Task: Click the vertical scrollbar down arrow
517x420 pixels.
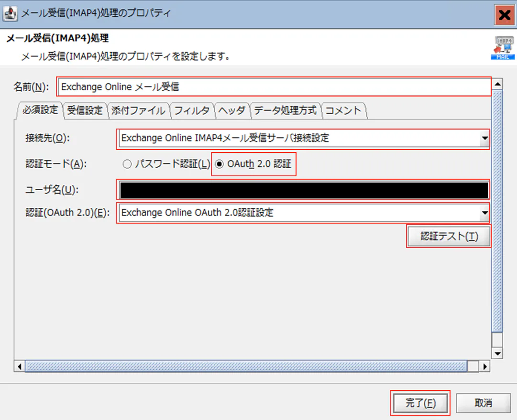Action: click(x=496, y=354)
